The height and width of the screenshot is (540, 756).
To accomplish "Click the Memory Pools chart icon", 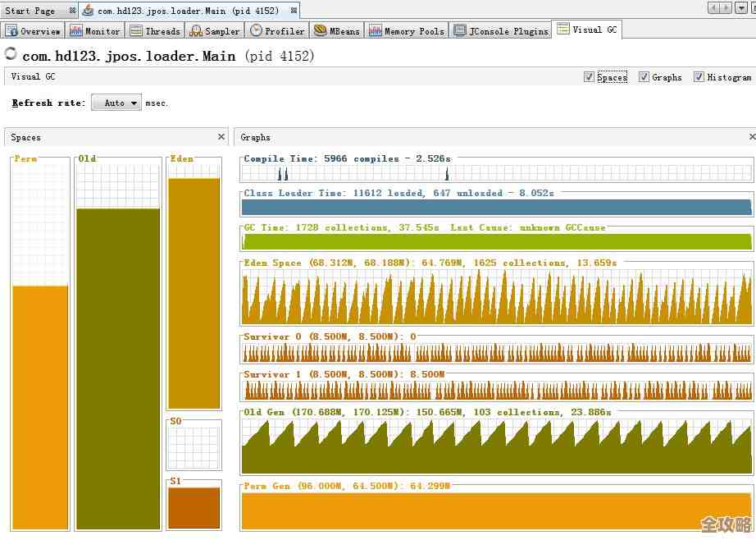I will click(x=375, y=31).
